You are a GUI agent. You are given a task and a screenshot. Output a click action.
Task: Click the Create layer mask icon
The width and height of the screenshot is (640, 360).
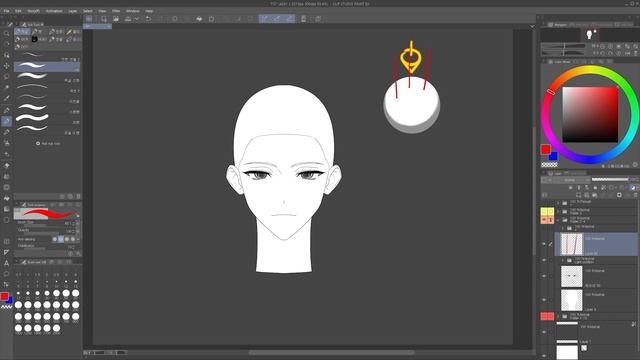(619, 195)
